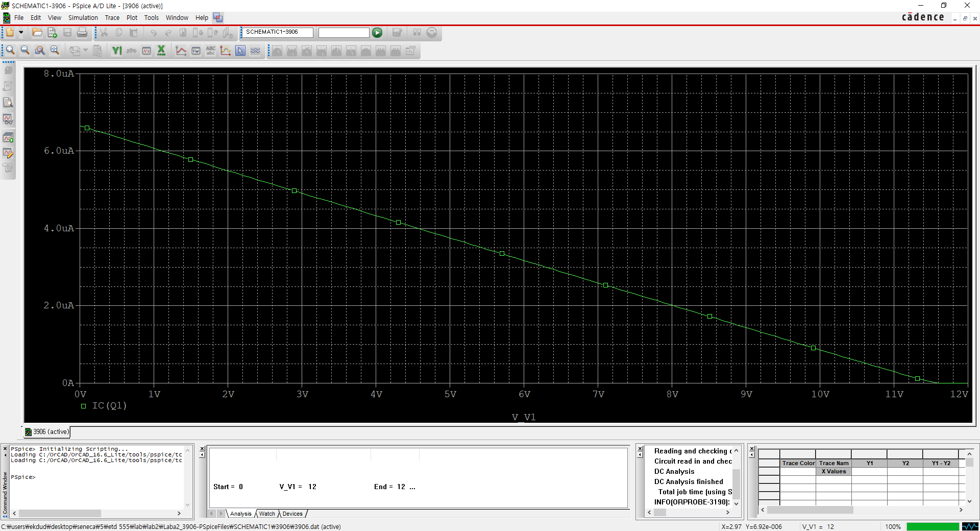Select the 3906 (active) document tab
The height and width of the screenshot is (531, 980).
click(47, 432)
